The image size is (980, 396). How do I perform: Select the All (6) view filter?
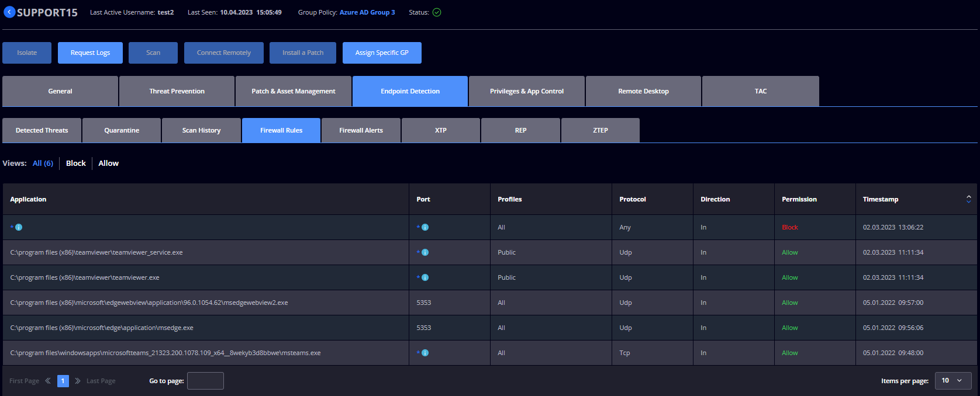coord(43,163)
